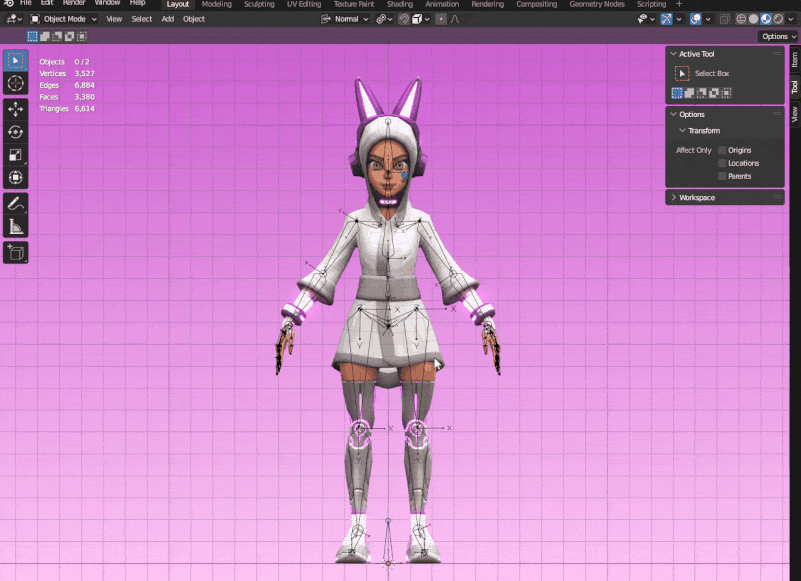Select the Transform tool
Viewport: 801px width, 581px height.
click(x=15, y=178)
